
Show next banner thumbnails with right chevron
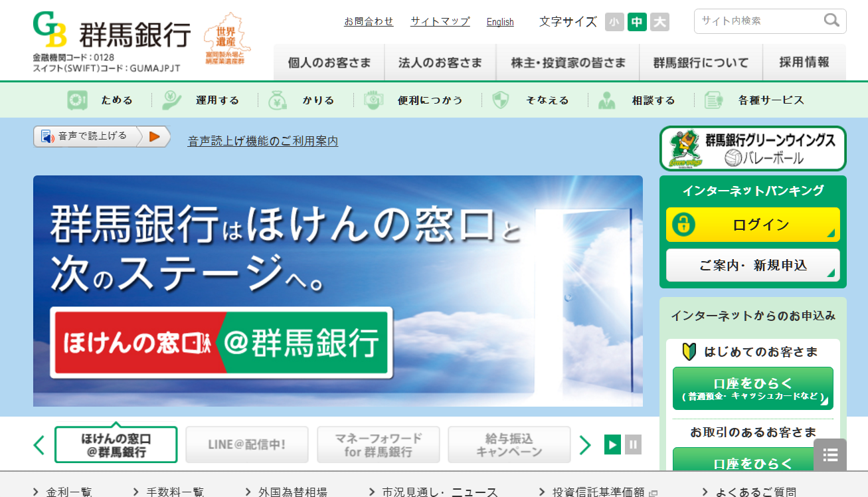coord(584,445)
